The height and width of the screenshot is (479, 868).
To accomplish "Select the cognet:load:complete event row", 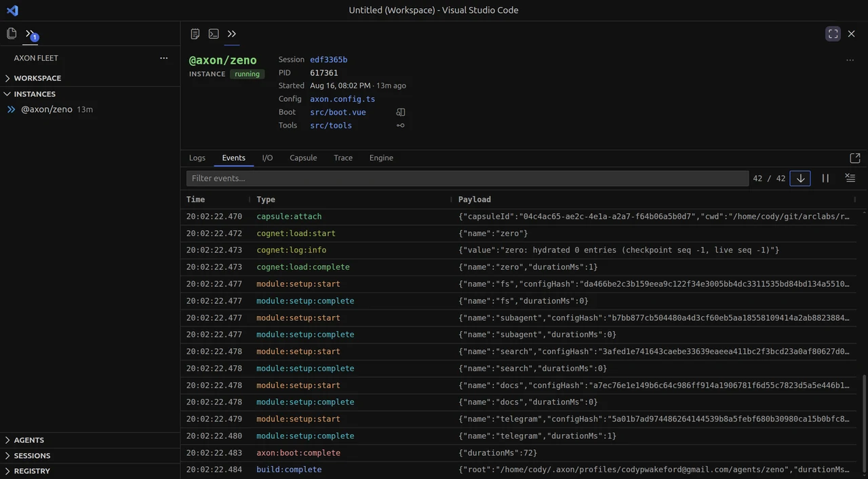I will [520, 267].
